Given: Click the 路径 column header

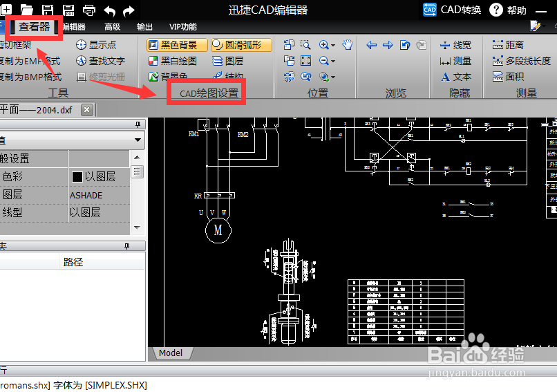Looking at the screenshot, I should click(x=73, y=262).
